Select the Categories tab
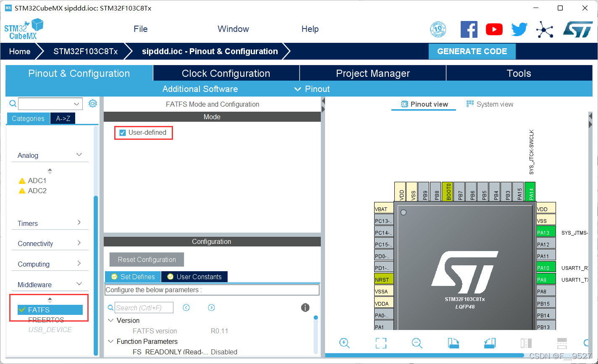Screen dimensions: 598x364 (x=28, y=118)
